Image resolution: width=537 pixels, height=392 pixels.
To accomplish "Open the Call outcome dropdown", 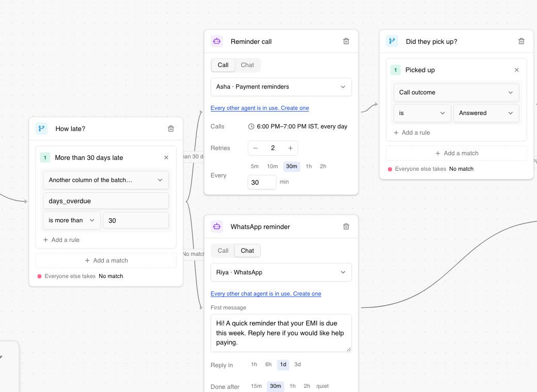I will click(x=456, y=92).
